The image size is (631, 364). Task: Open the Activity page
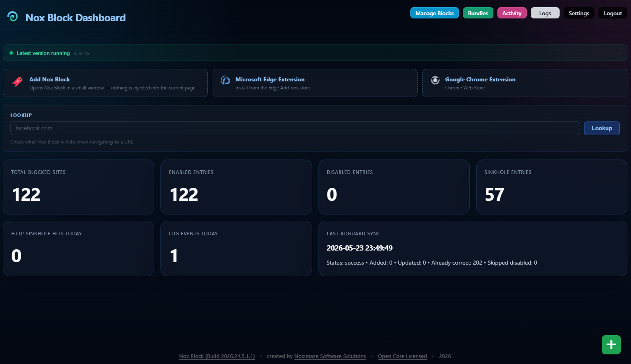tap(512, 13)
